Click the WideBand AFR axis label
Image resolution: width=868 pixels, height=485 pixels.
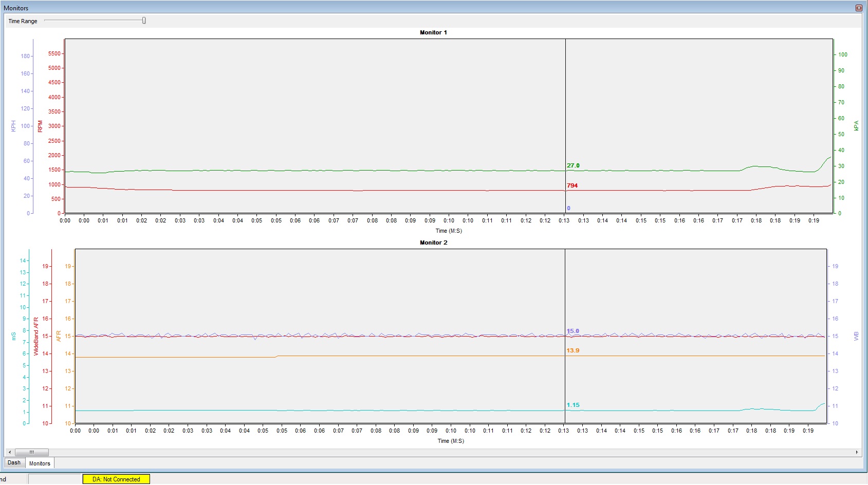(x=36, y=336)
